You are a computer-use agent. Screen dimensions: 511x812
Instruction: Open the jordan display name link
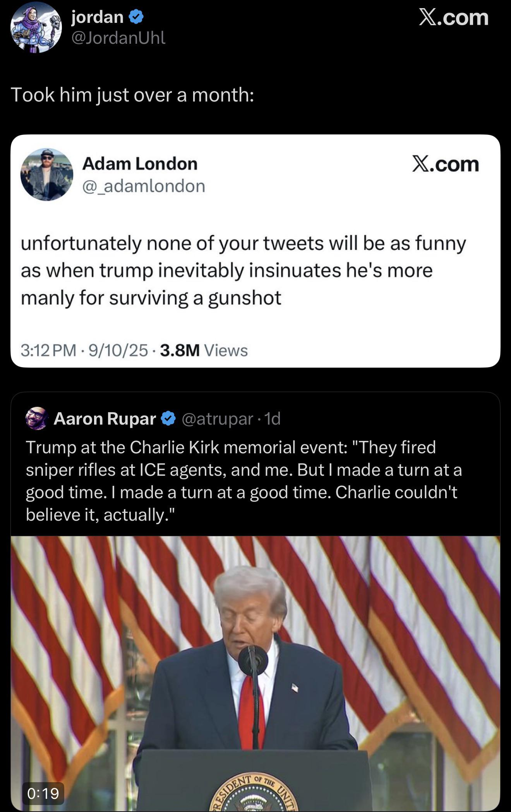98,17
